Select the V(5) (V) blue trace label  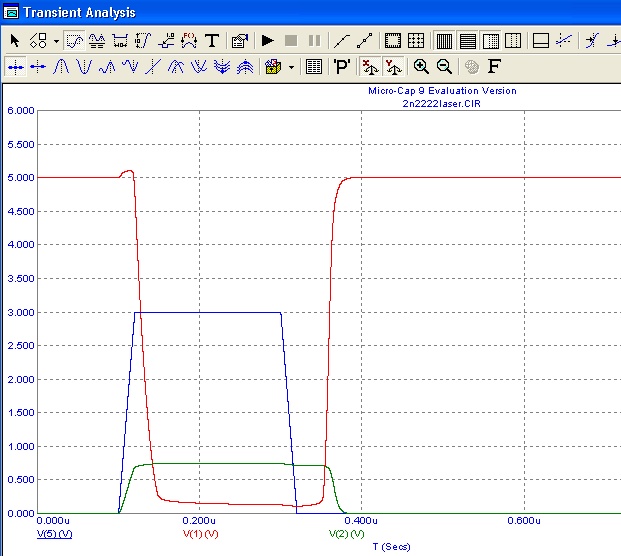[54, 534]
